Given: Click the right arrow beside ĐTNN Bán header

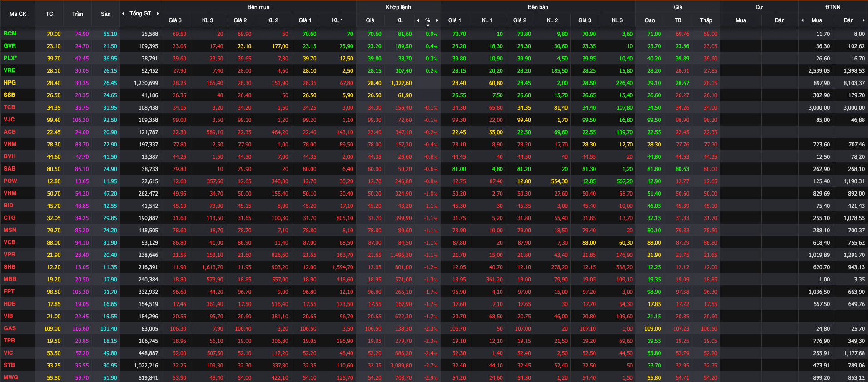Looking at the screenshot, I should click(863, 20).
